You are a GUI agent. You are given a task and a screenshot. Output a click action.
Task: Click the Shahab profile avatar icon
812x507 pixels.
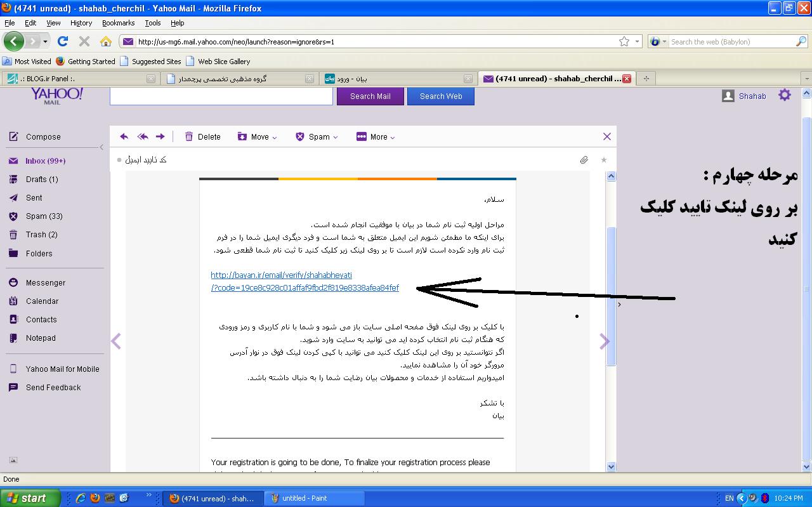[728, 96]
